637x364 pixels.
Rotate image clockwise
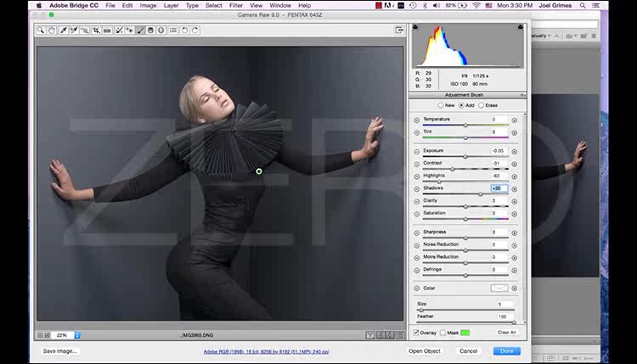click(x=195, y=30)
